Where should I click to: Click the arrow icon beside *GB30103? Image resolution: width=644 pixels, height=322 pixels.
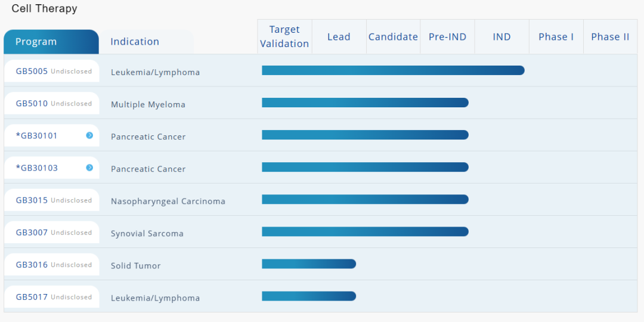89,168
